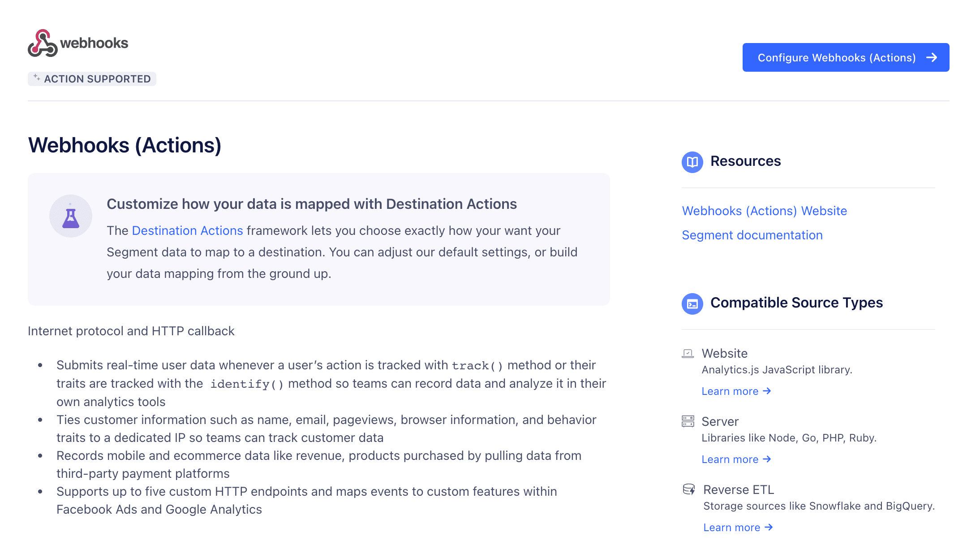The width and height of the screenshot is (980, 554).
Task: Click the Compatible Source Types panel icon
Action: pos(692,304)
